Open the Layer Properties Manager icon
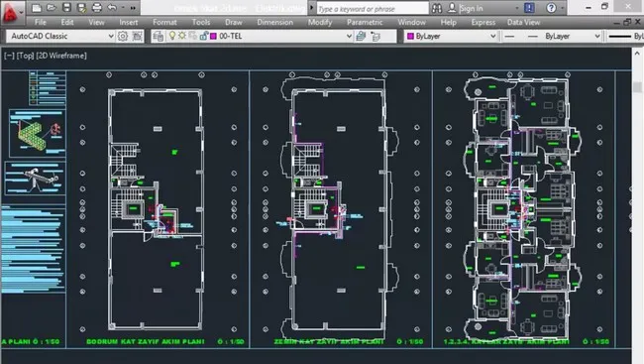Screen dimensions: 644x364 (158, 36)
